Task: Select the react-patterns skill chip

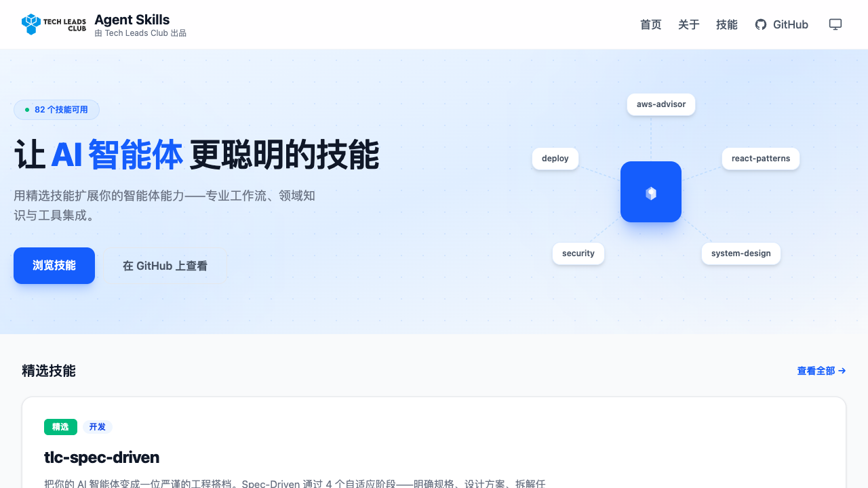Action: click(761, 159)
